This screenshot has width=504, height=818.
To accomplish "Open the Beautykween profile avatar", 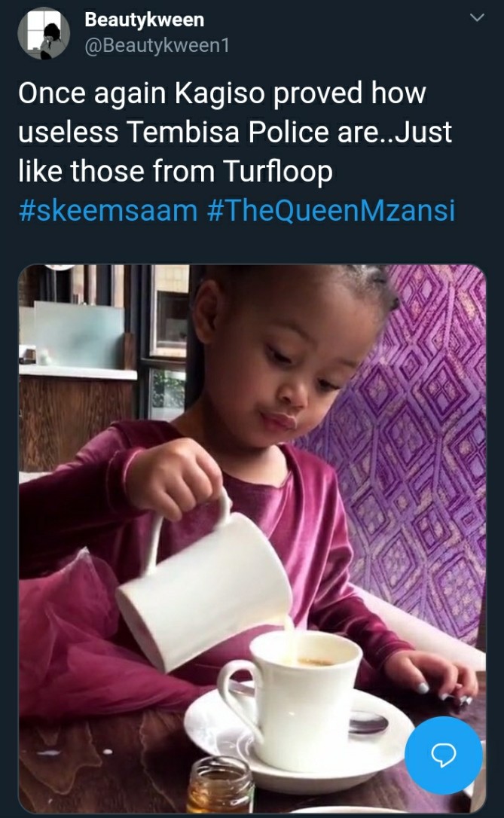I will point(44,33).
